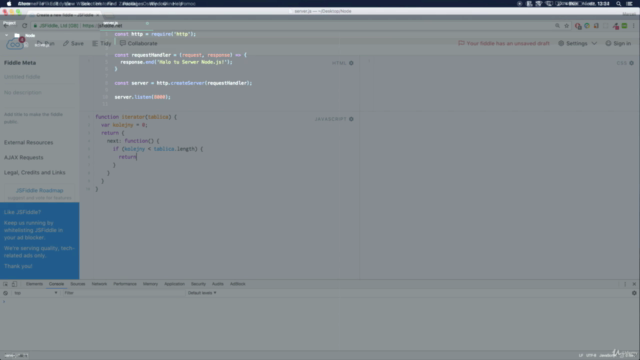640x360 pixels.
Task: Toggle the device toolbar icon
Action: [x=14, y=284]
